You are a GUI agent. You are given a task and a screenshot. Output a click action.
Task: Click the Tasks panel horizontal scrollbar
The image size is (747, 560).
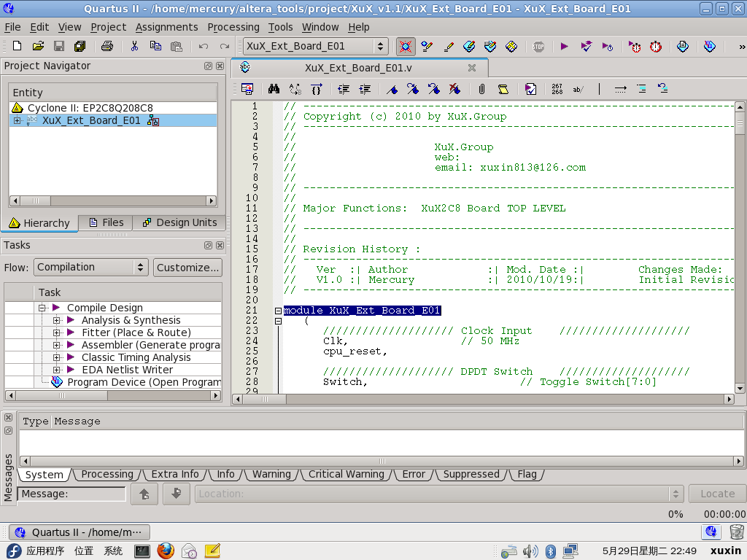[x=113, y=395]
